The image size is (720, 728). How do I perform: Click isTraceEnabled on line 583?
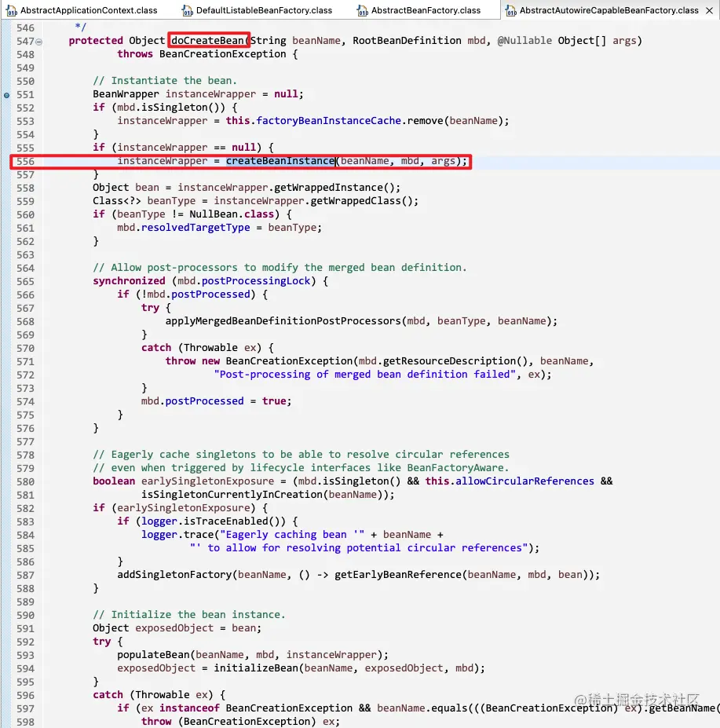(x=225, y=521)
